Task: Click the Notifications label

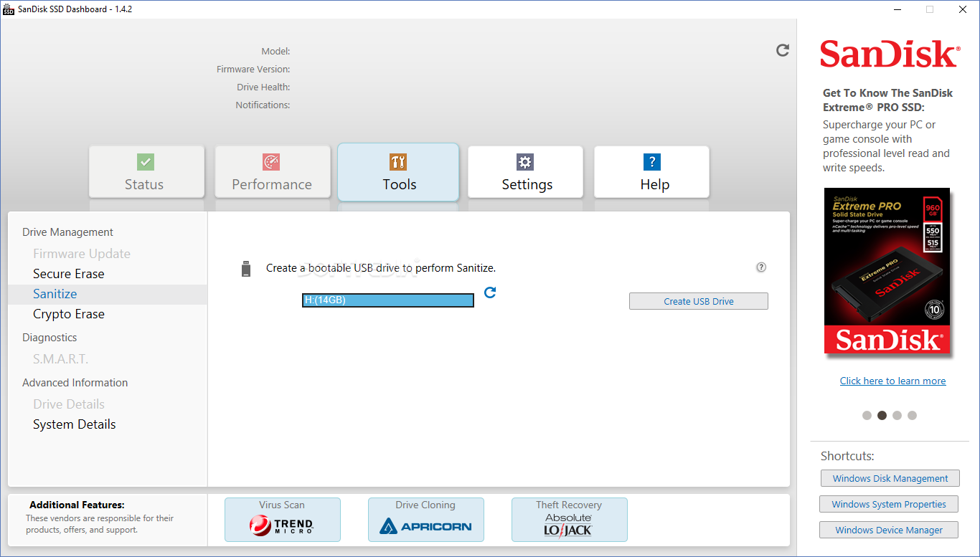Action: click(x=263, y=105)
